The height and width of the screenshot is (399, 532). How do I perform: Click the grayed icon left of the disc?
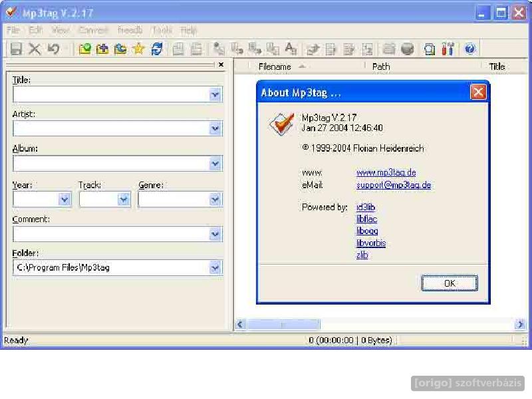tap(389, 49)
